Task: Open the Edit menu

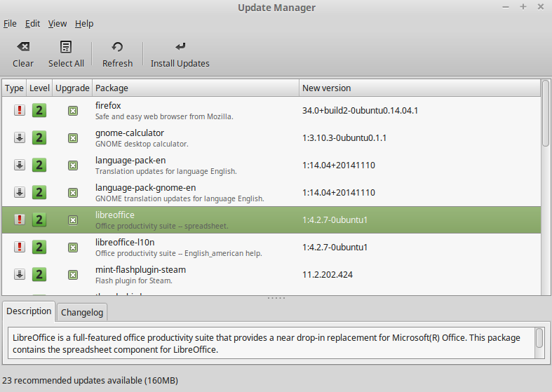Action: tap(32, 24)
